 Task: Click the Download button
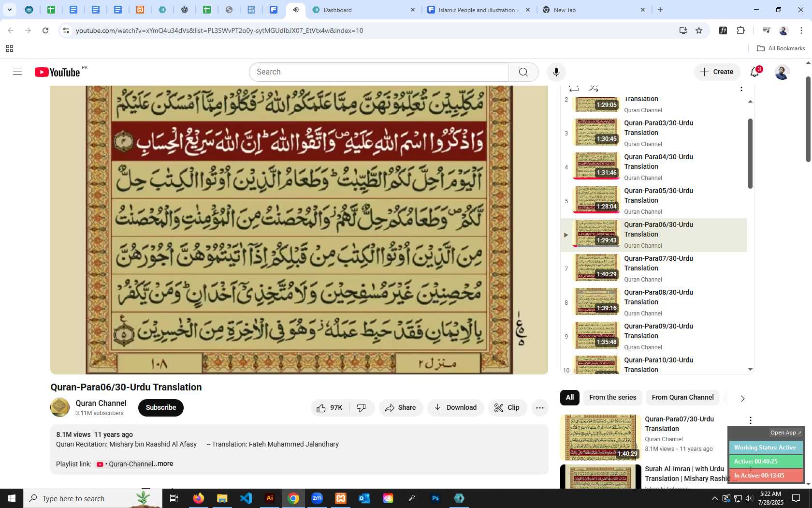455,408
